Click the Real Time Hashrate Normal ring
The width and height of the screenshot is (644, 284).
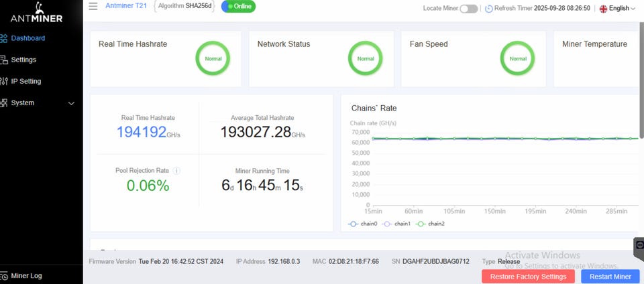coord(213,58)
